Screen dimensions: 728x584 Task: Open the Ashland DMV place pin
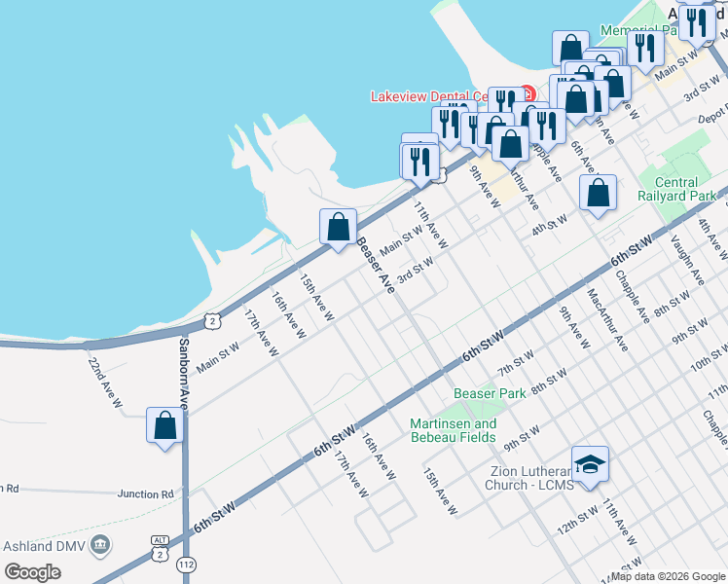(x=100, y=544)
